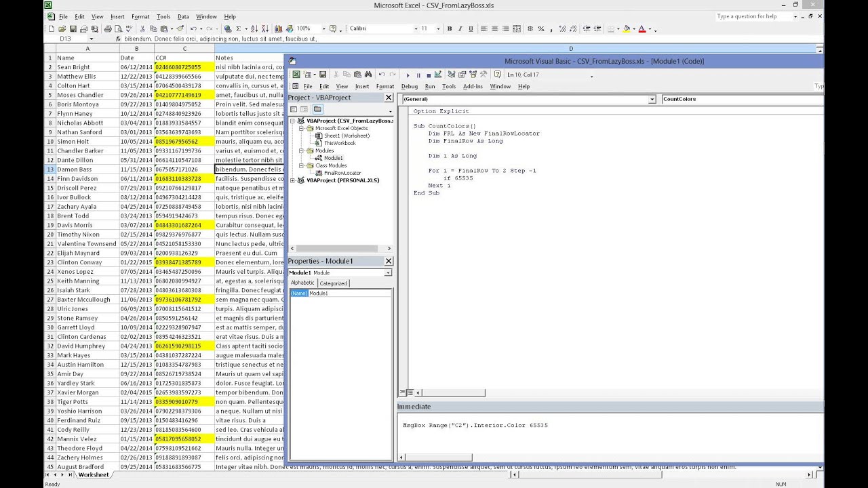Open the Add-Ins menu in Visual Basic editor
Image resolution: width=868 pixels, height=488 pixels.
pyautogui.click(x=473, y=87)
